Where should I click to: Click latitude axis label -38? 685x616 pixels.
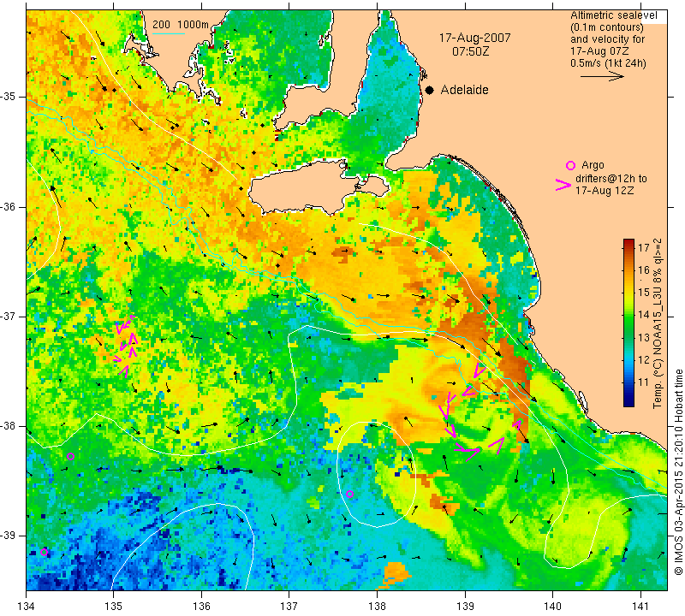(9, 426)
